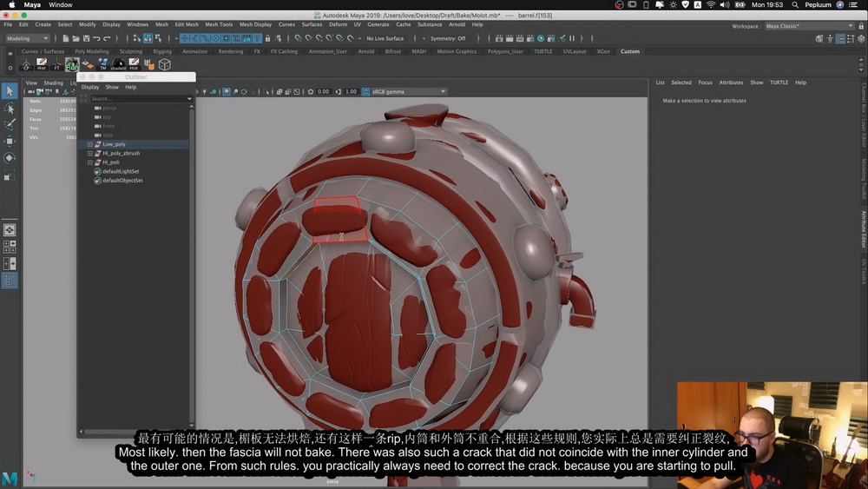Image resolution: width=868 pixels, height=489 pixels.
Task: Click the Run shelf script icon
Action: coord(72,64)
